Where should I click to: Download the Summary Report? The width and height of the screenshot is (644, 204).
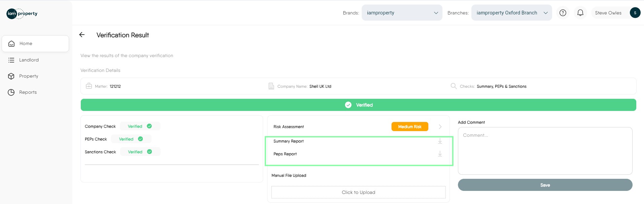pyautogui.click(x=440, y=141)
